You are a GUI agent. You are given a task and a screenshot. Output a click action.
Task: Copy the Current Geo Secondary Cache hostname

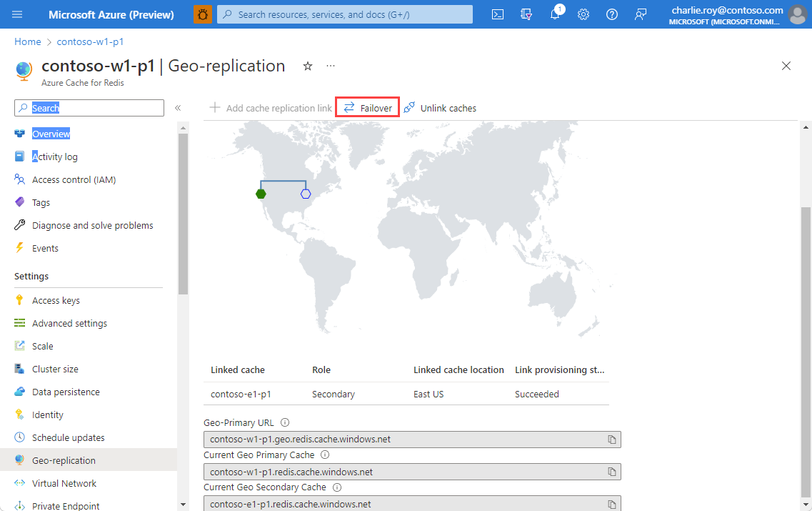[x=612, y=503]
